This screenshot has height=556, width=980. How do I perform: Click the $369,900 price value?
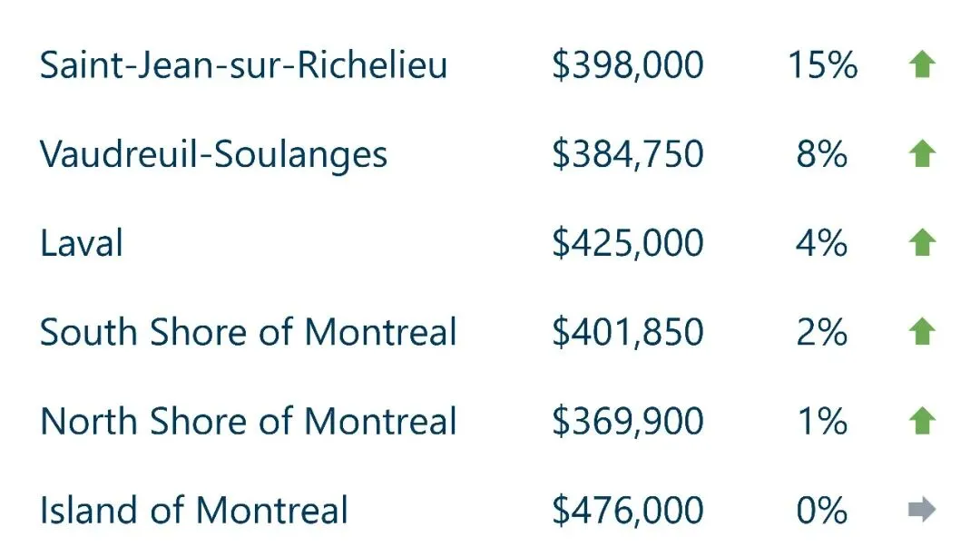627,421
